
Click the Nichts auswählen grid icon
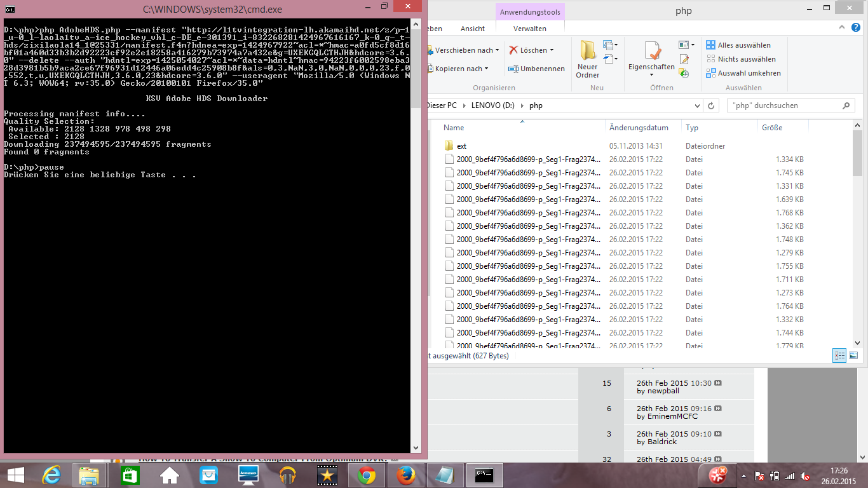711,59
